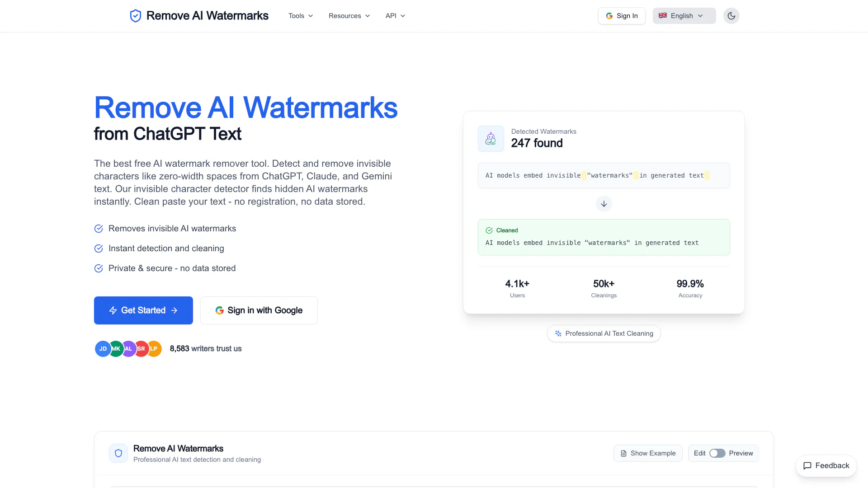Open the Feedback chat widget
The width and height of the screenshot is (868, 488).
[x=826, y=465]
